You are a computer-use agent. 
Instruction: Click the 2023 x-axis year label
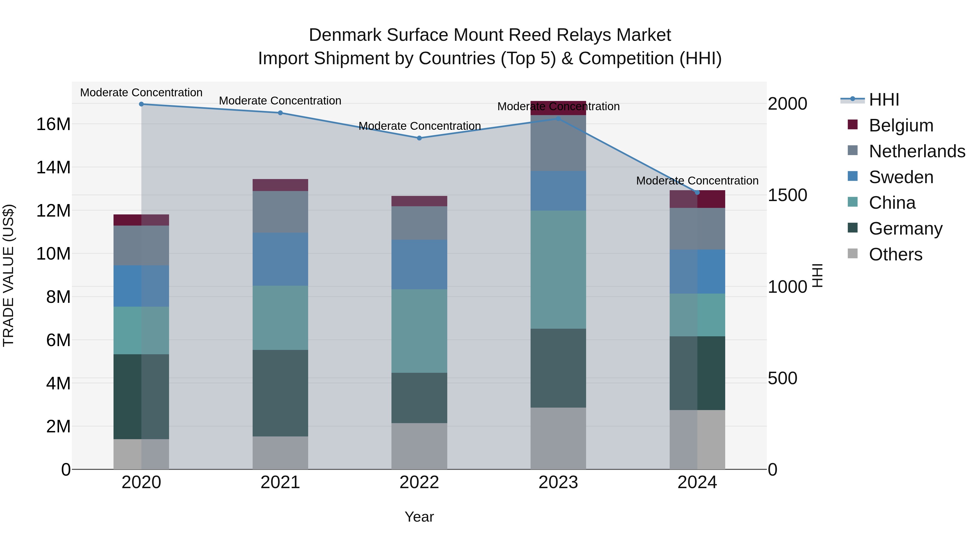point(558,482)
